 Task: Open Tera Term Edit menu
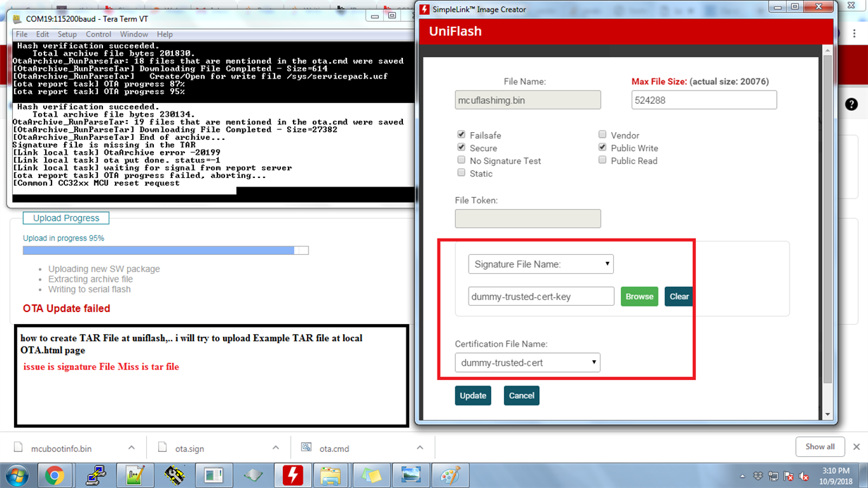point(43,34)
